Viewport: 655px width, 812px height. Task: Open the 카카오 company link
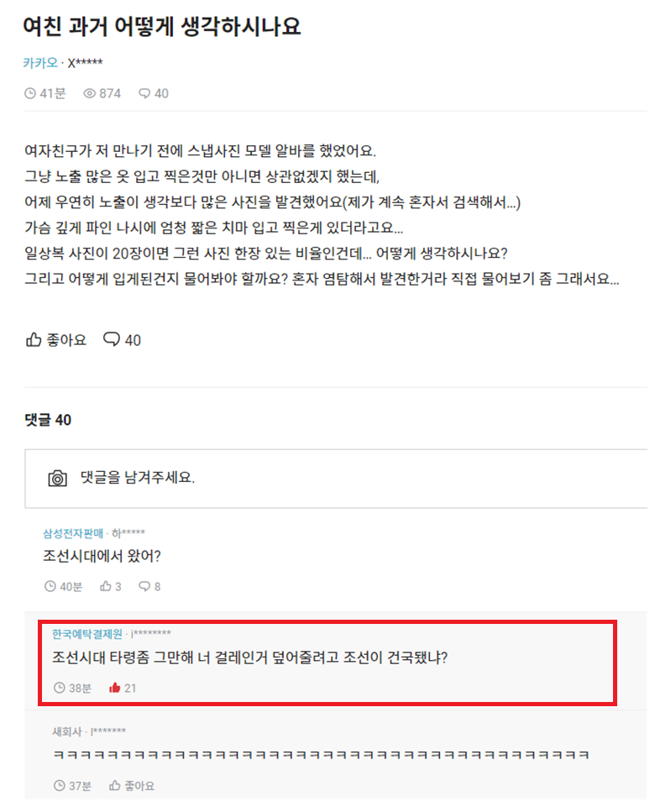[40, 63]
